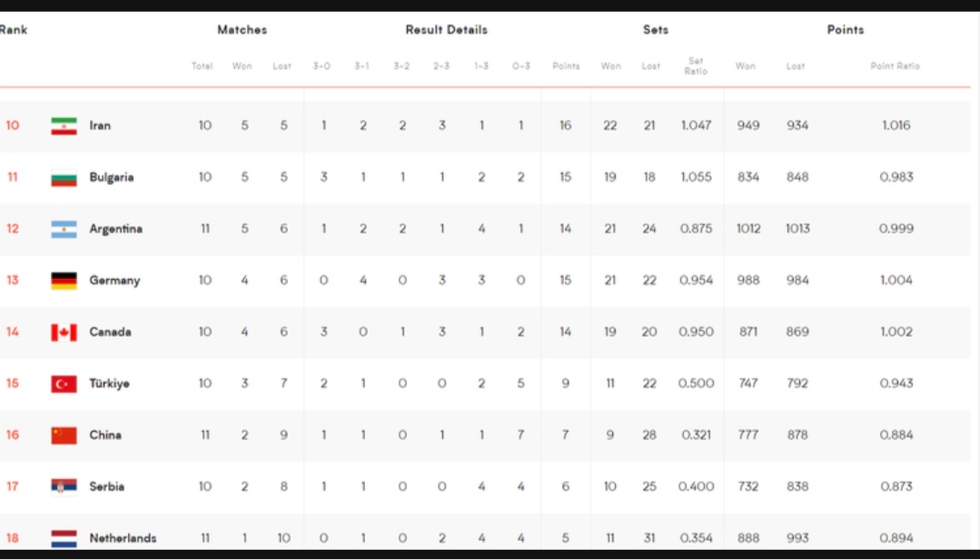The height and width of the screenshot is (559, 980).
Task: Click the Bulgaria flag icon
Action: click(x=64, y=177)
